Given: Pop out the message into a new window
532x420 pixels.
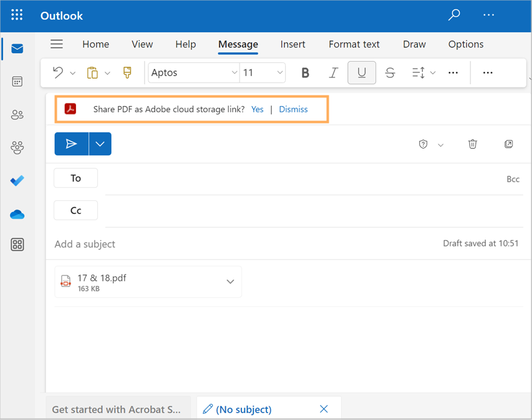Looking at the screenshot, I should (508, 144).
